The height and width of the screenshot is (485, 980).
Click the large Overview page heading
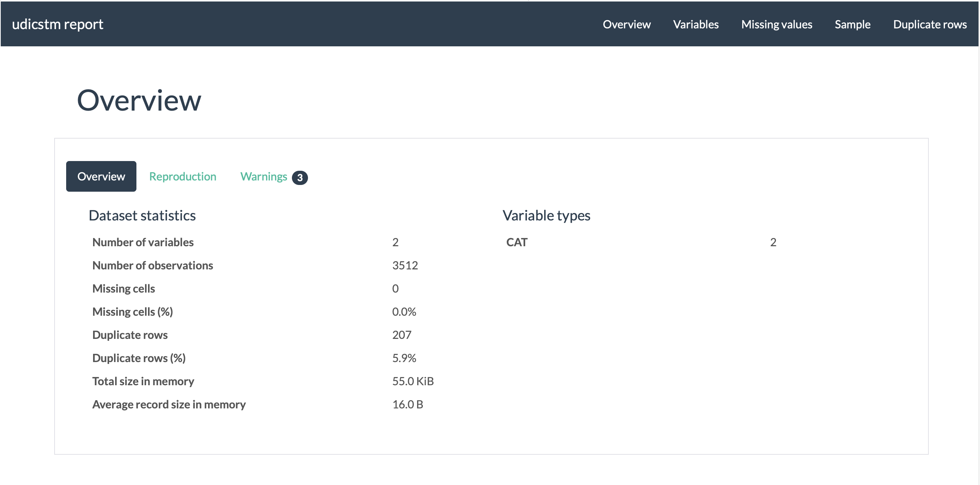pos(139,101)
